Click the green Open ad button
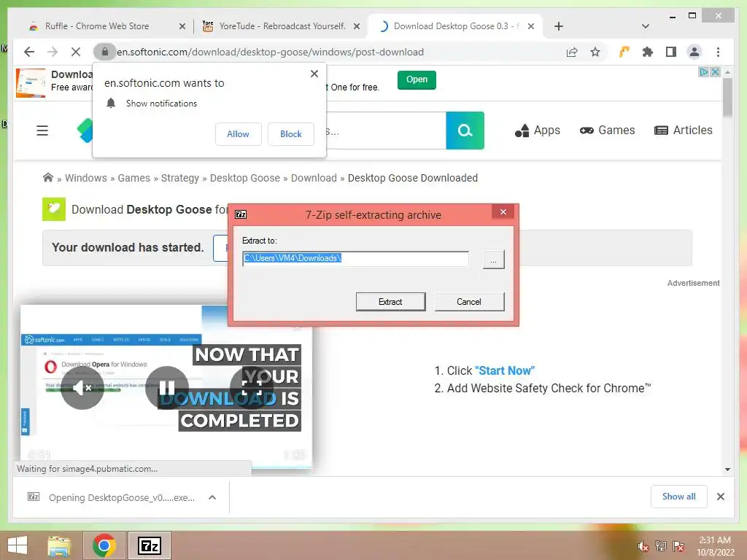Screen dimensions: 747x560 [417, 79]
